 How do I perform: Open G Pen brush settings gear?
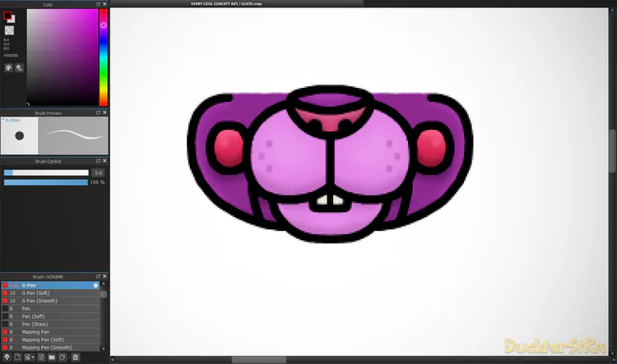95,285
